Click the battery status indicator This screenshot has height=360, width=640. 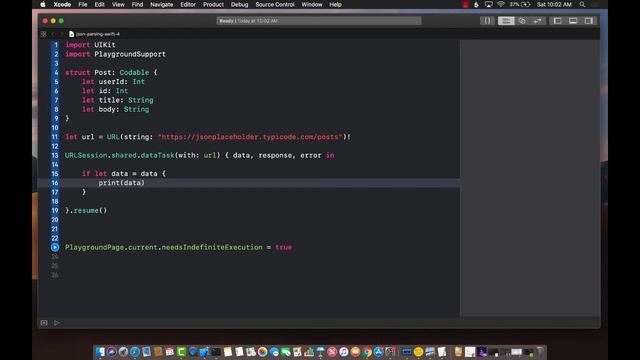[520, 4]
